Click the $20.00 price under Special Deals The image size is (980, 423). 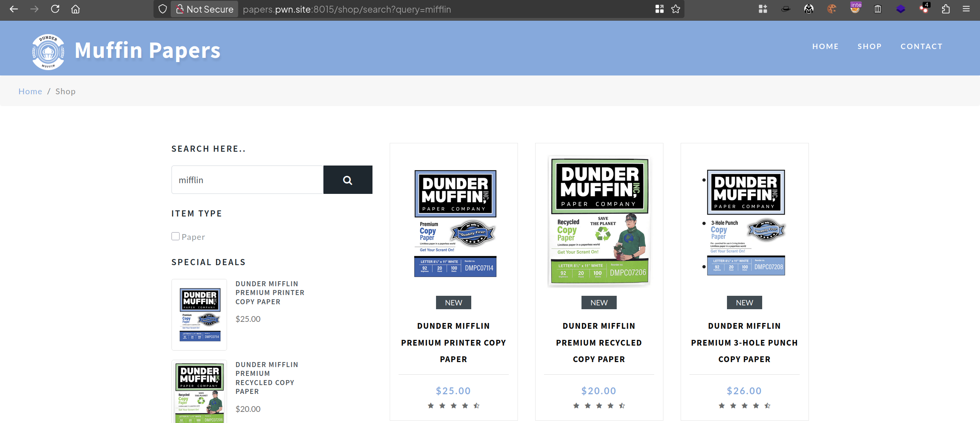pos(248,409)
